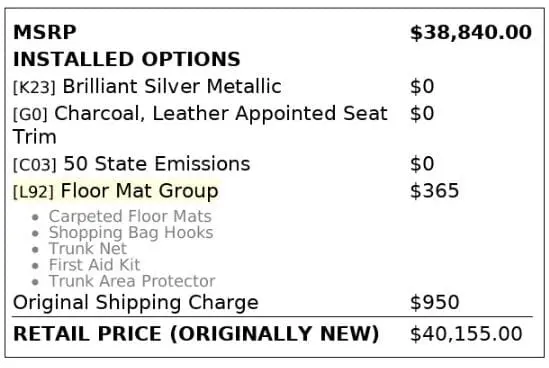Click the Shopping Bag Hooks list item

(131, 233)
